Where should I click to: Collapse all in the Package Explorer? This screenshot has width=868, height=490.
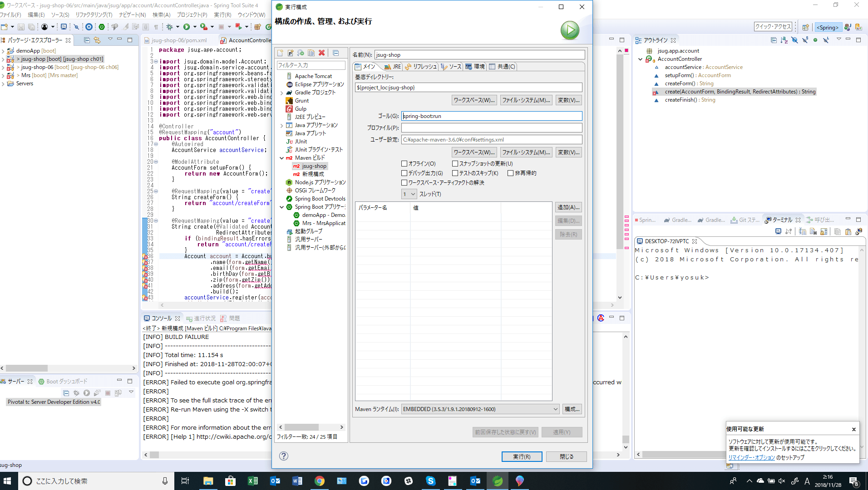(x=87, y=40)
